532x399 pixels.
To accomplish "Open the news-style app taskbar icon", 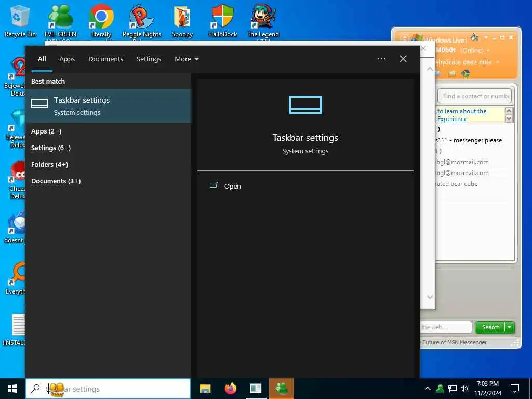I will [x=256, y=389].
